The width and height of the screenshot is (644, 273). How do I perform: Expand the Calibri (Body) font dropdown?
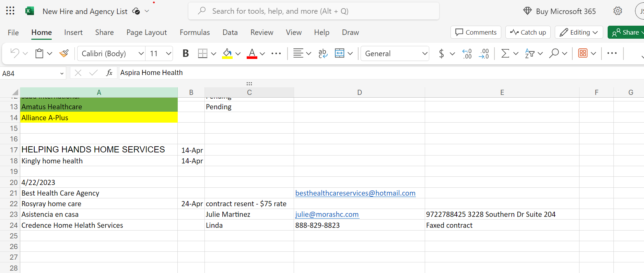[141, 53]
